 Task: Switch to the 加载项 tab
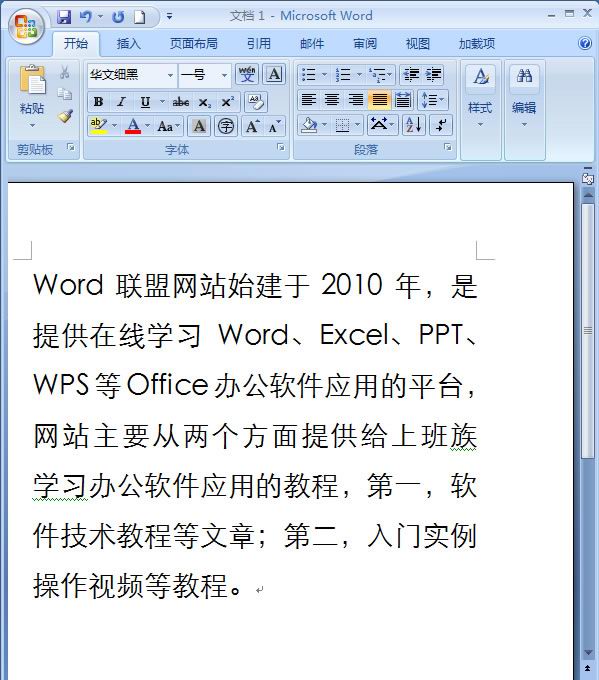coord(477,43)
